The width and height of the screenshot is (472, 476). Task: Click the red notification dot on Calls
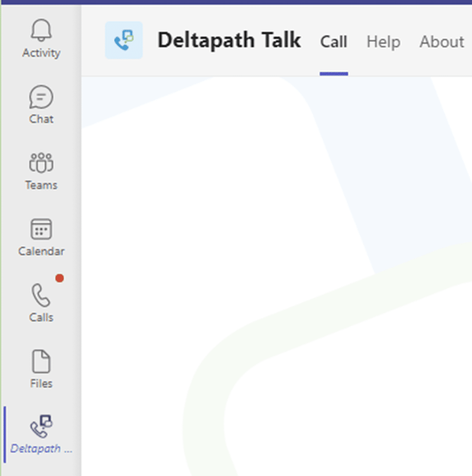click(x=60, y=278)
